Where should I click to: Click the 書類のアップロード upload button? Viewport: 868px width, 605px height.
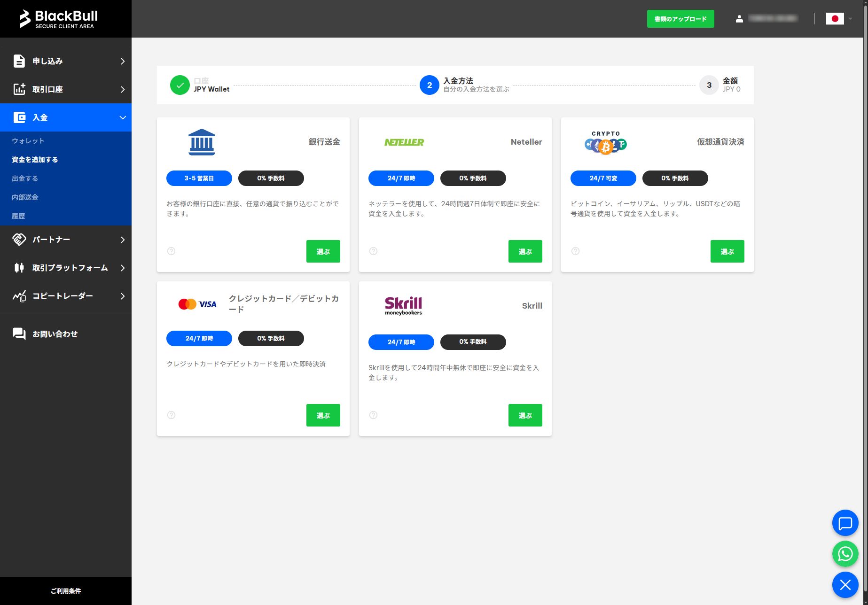point(680,19)
